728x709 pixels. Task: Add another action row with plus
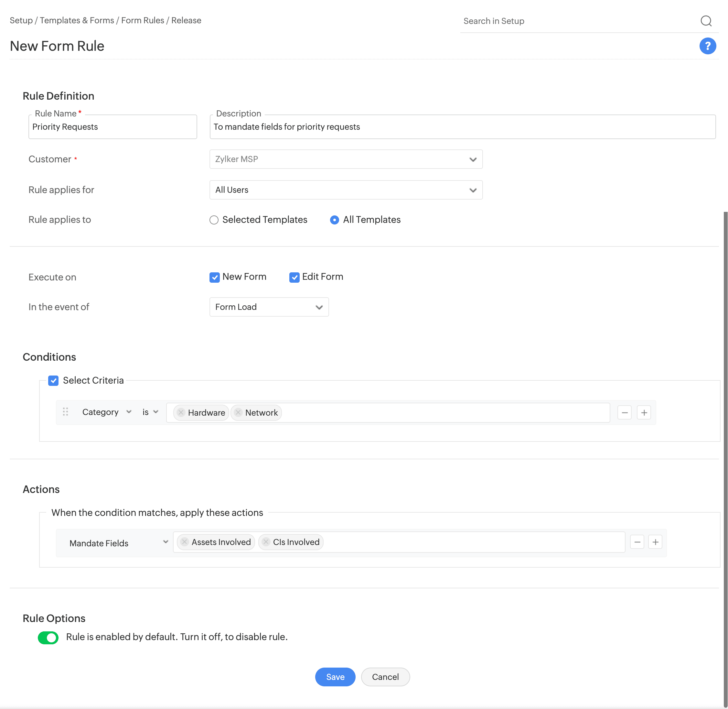point(655,542)
